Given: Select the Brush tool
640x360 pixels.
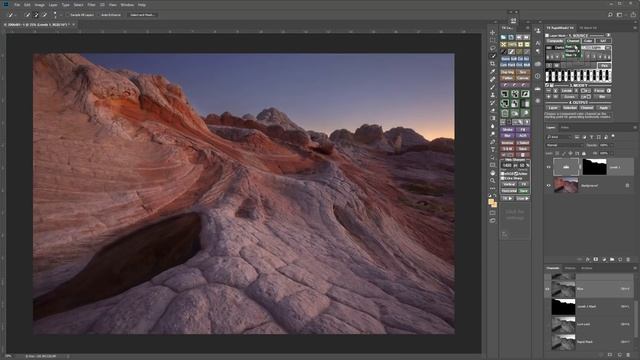Looking at the screenshot, I should (493, 87).
